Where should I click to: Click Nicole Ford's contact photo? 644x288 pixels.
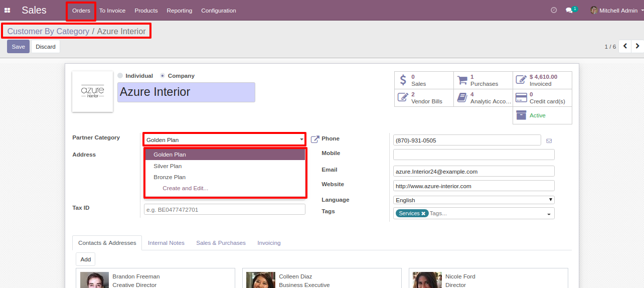click(x=427, y=280)
